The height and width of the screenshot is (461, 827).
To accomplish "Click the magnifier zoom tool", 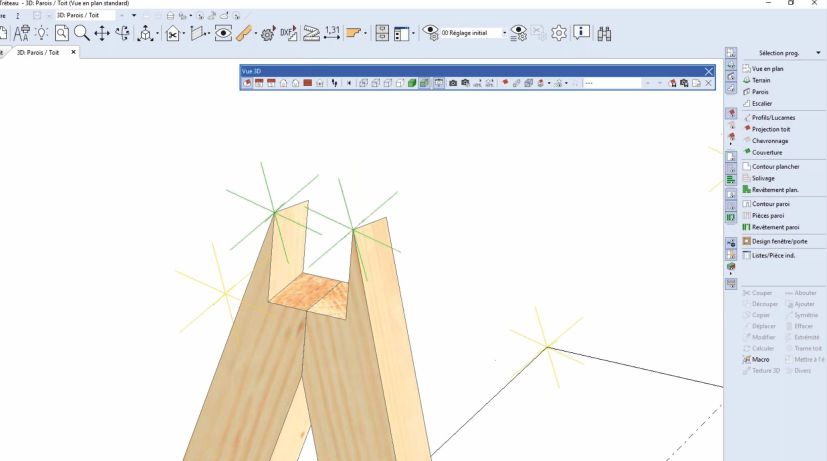I will (x=80, y=33).
